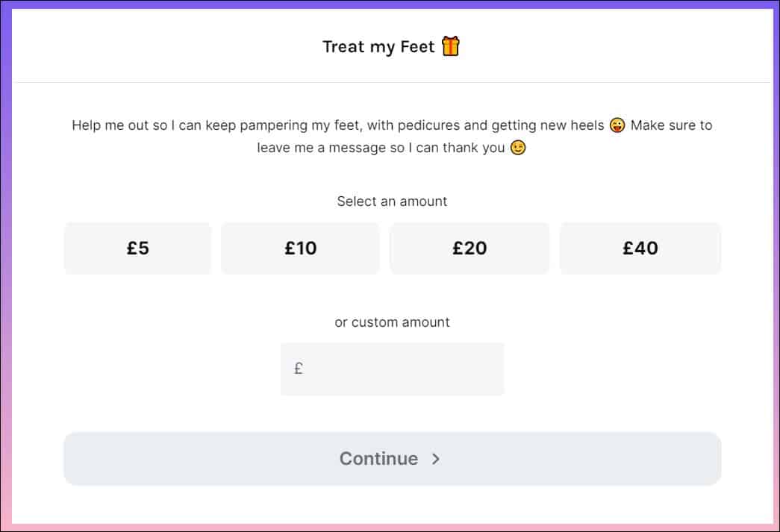Choose the £10 amount option

coord(301,248)
